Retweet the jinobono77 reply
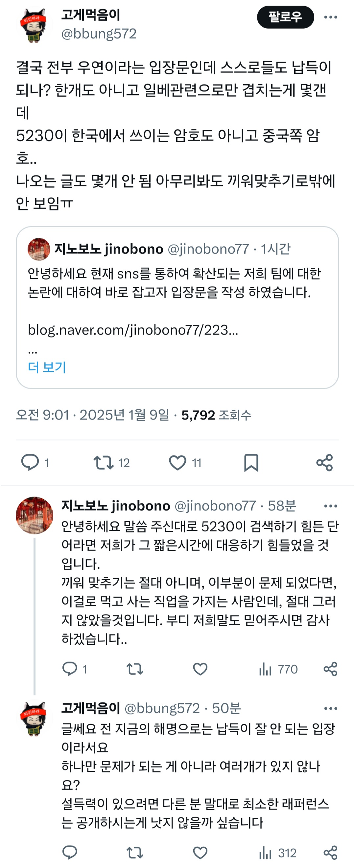The height and width of the screenshot is (868, 355). click(134, 669)
